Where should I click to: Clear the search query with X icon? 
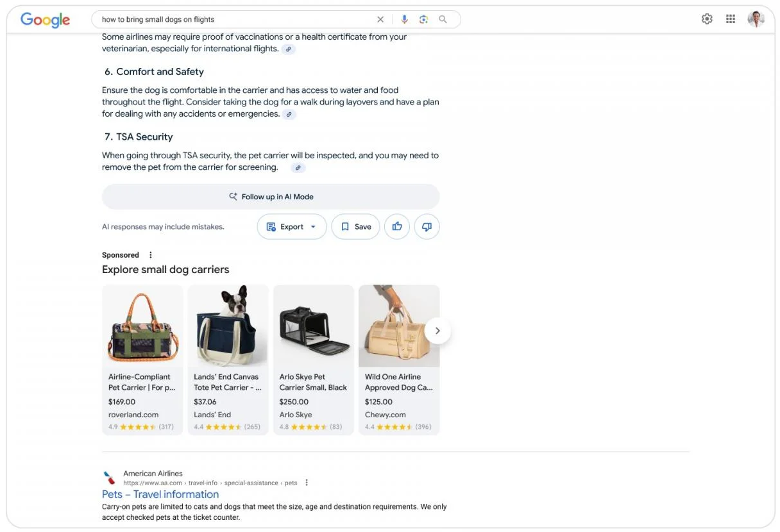(380, 20)
